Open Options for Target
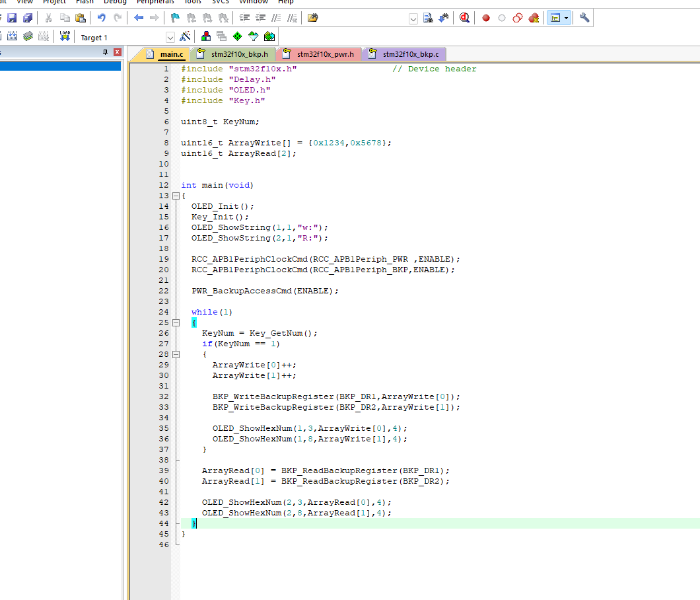Image resolution: width=700 pixels, height=600 pixels. (185, 36)
